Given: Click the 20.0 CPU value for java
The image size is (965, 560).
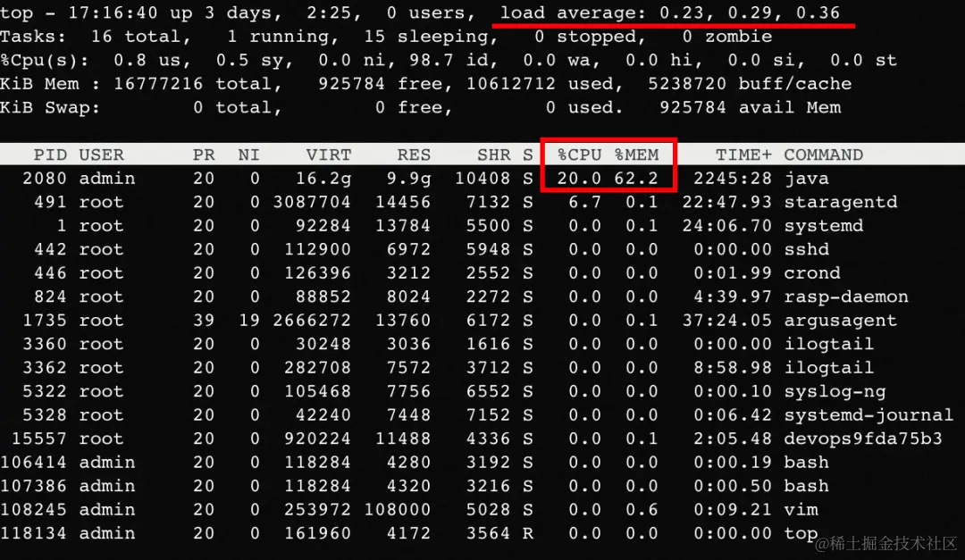Looking at the screenshot, I should click(579, 179).
